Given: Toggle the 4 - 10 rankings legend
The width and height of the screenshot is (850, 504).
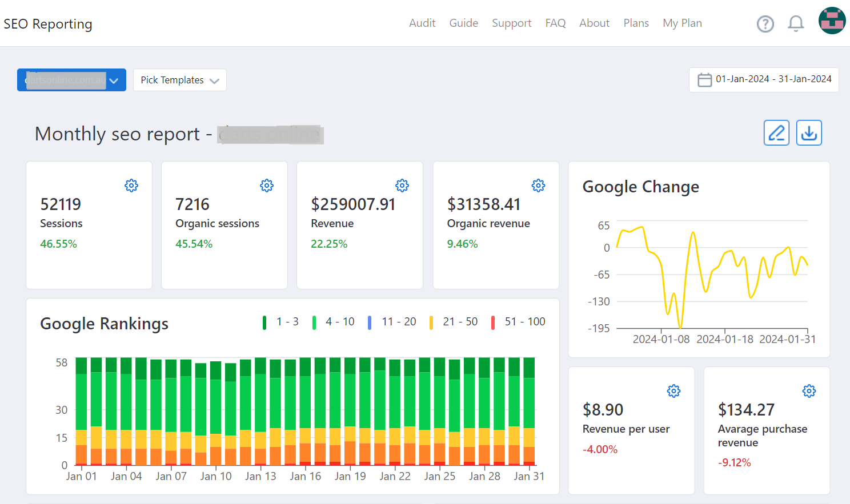Looking at the screenshot, I should coord(334,322).
